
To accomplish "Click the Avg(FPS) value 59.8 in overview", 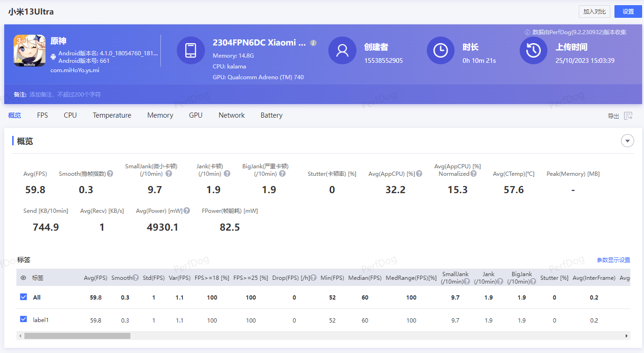I will pos(35,190).
